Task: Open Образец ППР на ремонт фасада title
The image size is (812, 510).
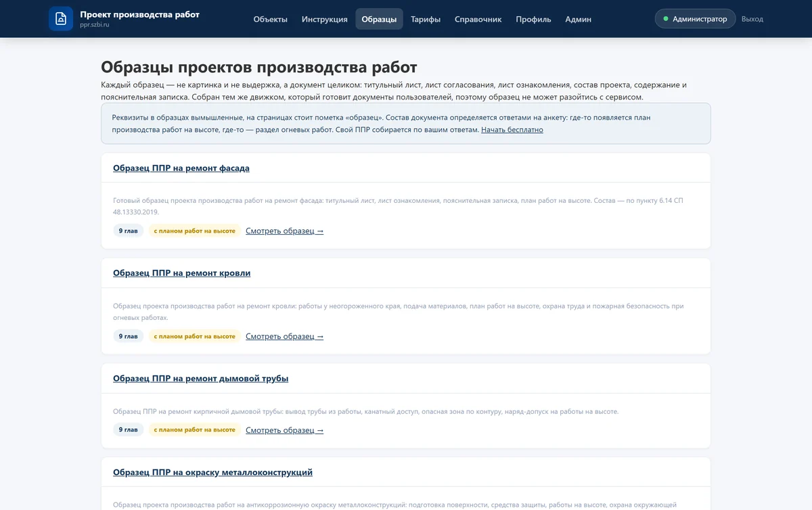Action: [181, 168]
